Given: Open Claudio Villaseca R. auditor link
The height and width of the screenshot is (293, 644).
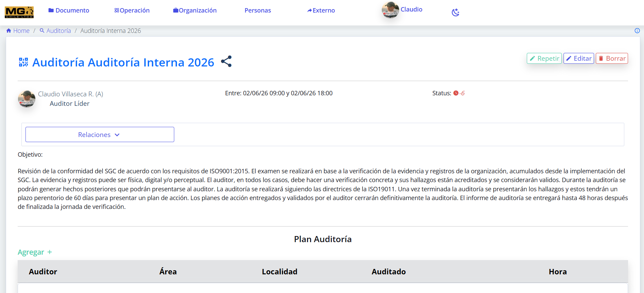Looking at the screenshot, I should 70,94.
